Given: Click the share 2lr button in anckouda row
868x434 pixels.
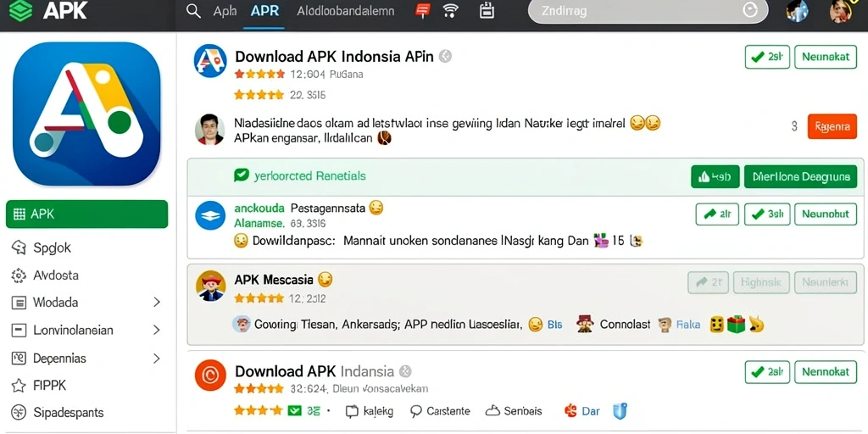Looking at the screenshot, I should click(x=717, y=214).
